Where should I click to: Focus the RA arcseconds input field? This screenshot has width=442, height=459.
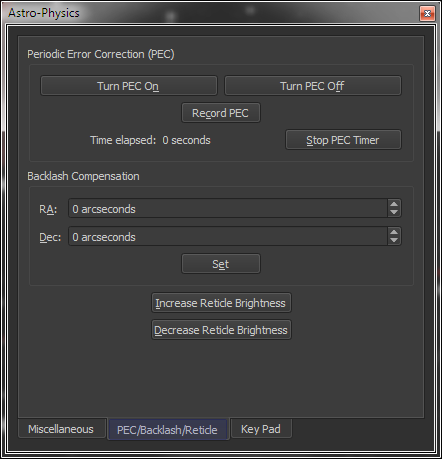(x=228, y=209)
